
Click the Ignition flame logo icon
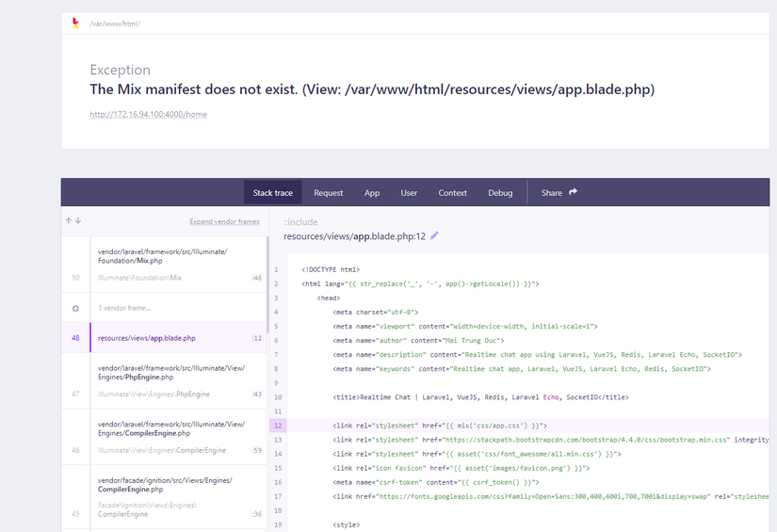(x=75, y=24)
